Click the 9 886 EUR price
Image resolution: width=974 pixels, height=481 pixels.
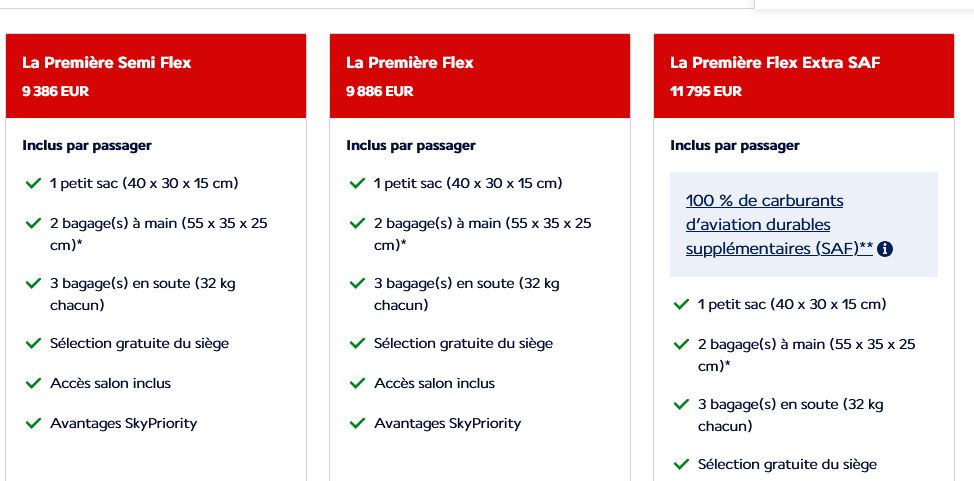(380, 91)
